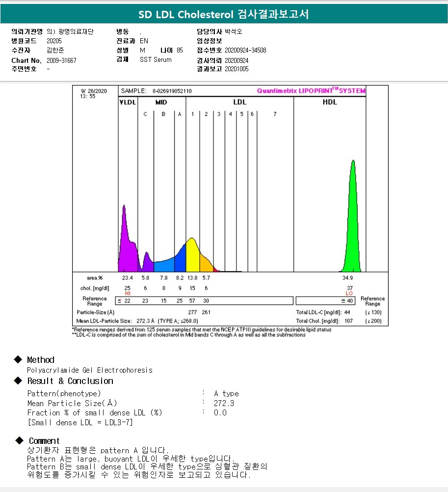Click the diamond bullet beside Result & Conclusion
448x492 pixels.
pyautogui.click(x=18, y=381)
